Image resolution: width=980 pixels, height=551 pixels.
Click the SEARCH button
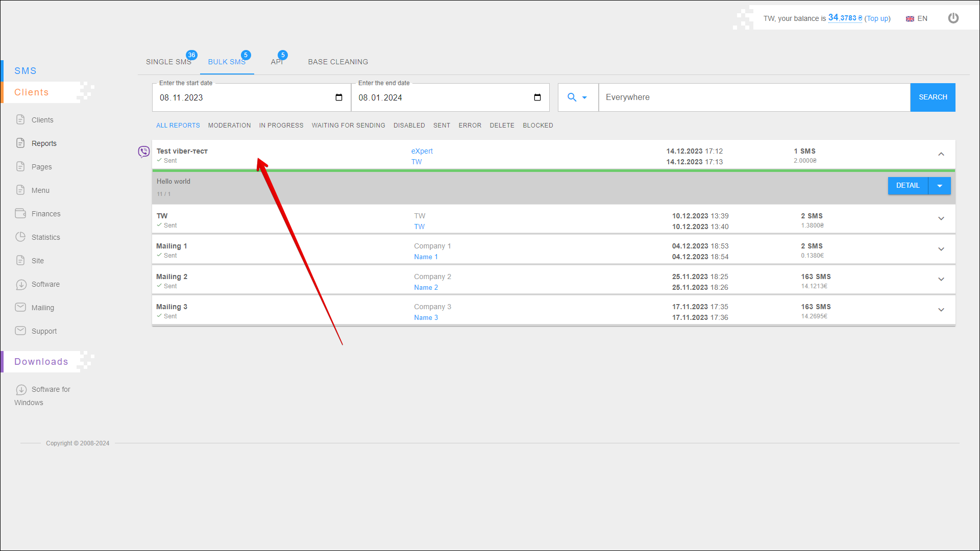point(932,97)
